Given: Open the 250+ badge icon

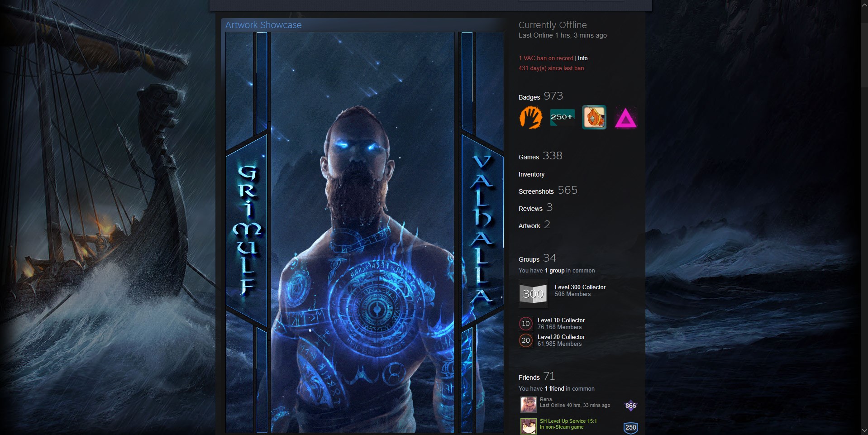Looking at the screenshot, I should [x=562, y=118].
